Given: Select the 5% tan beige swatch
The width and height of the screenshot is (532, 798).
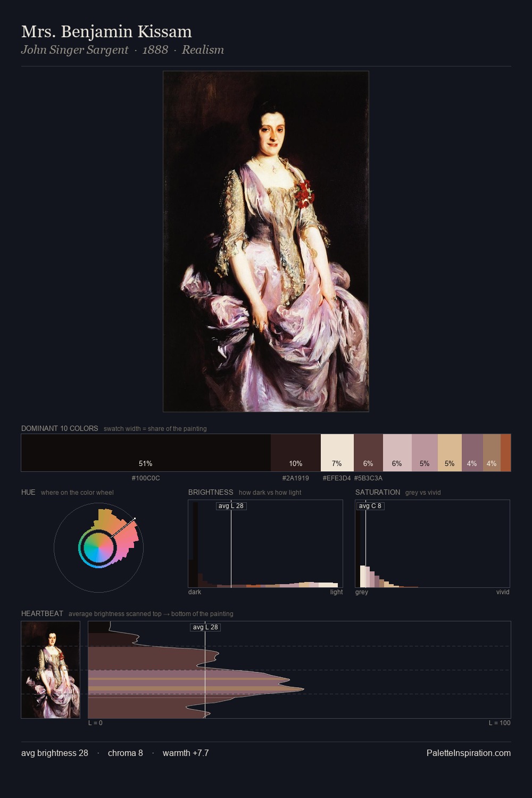Looking at the screenshot, I should [x=450, y=453].
